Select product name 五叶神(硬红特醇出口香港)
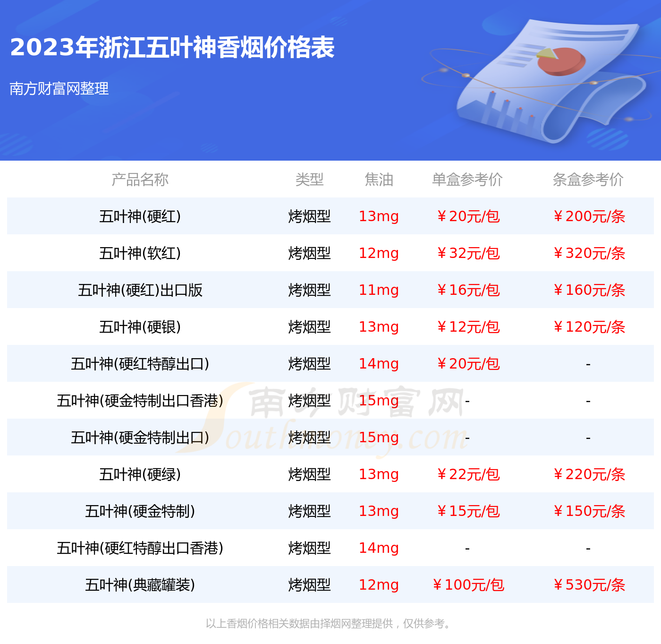The height and width of the screenshot is (644, 661). coord(140,548)
